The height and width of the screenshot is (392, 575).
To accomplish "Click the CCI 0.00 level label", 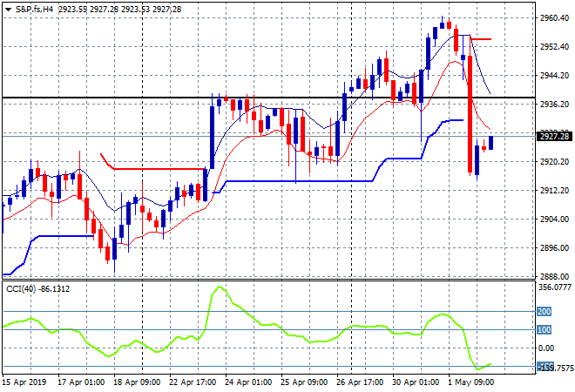I will click(546, 348).
